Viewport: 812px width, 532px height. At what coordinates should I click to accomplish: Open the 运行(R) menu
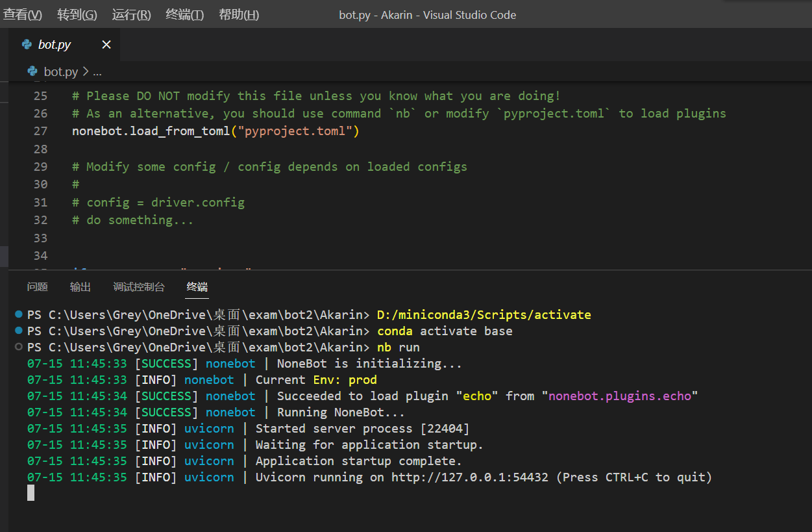click(131, 15)
